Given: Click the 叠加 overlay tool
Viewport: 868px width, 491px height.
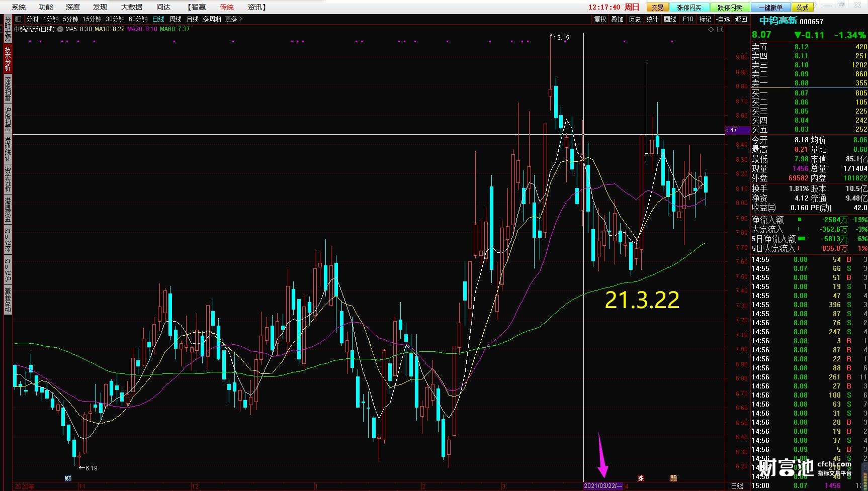Looking at the screenshot, I should pyautogui.click(x=618, y=19).
